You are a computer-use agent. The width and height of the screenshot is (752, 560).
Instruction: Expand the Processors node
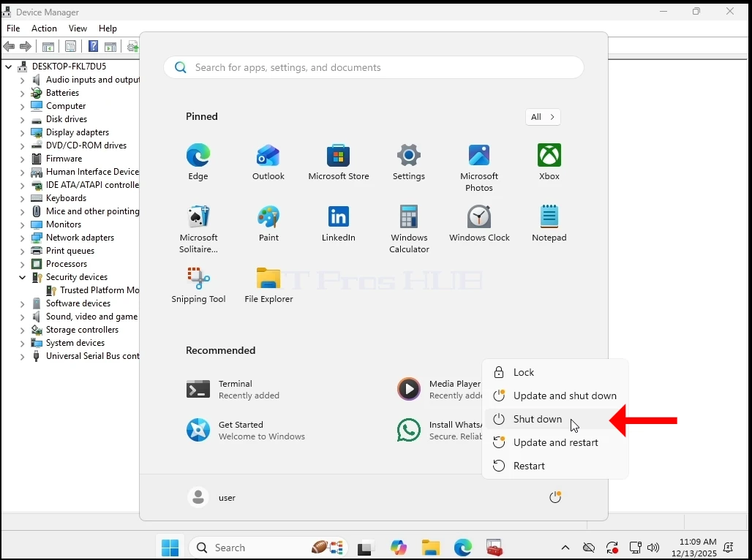coord(22,264)
